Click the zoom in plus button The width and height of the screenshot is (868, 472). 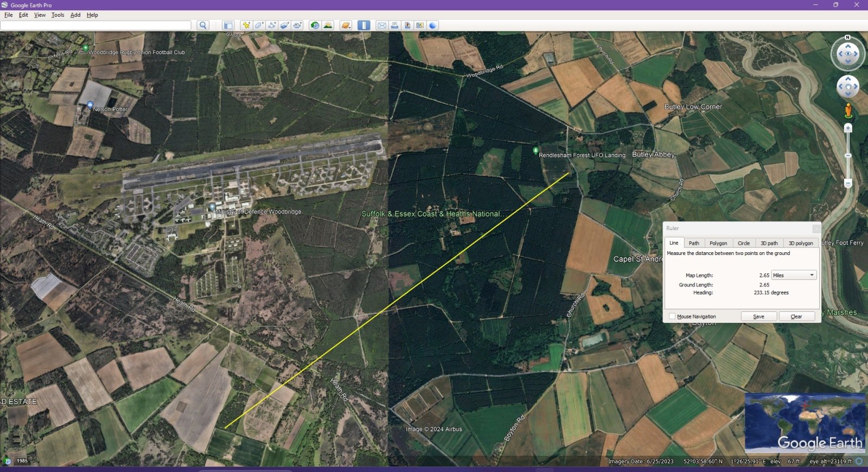(848, 128)
